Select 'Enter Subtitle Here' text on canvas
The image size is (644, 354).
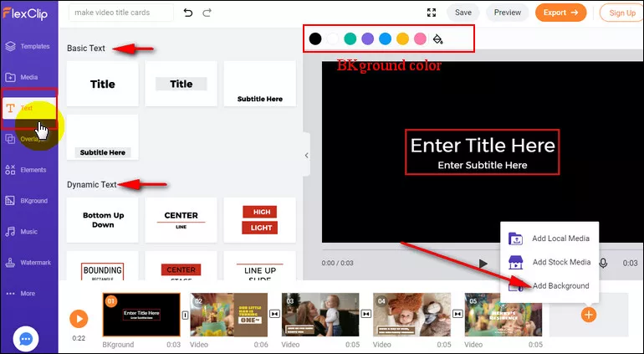483,165
